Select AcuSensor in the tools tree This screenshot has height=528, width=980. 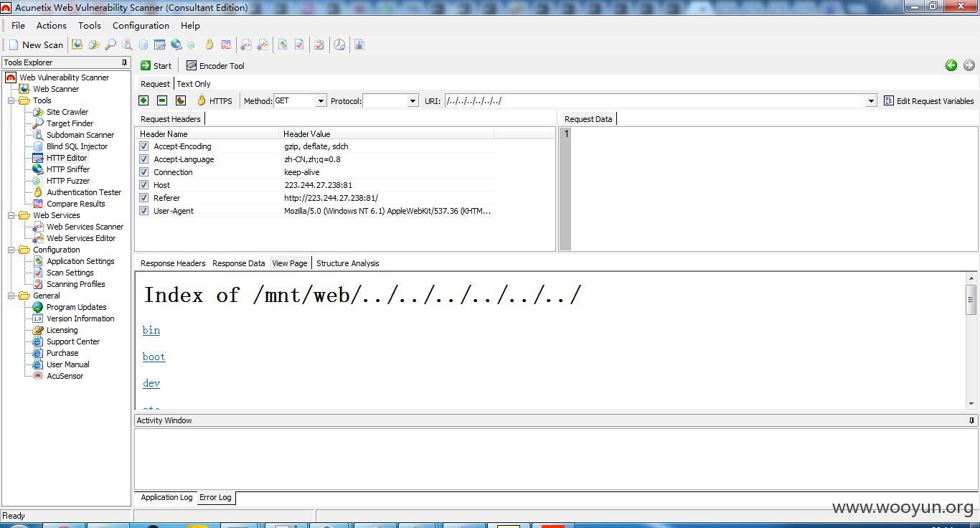click(65, 376)
